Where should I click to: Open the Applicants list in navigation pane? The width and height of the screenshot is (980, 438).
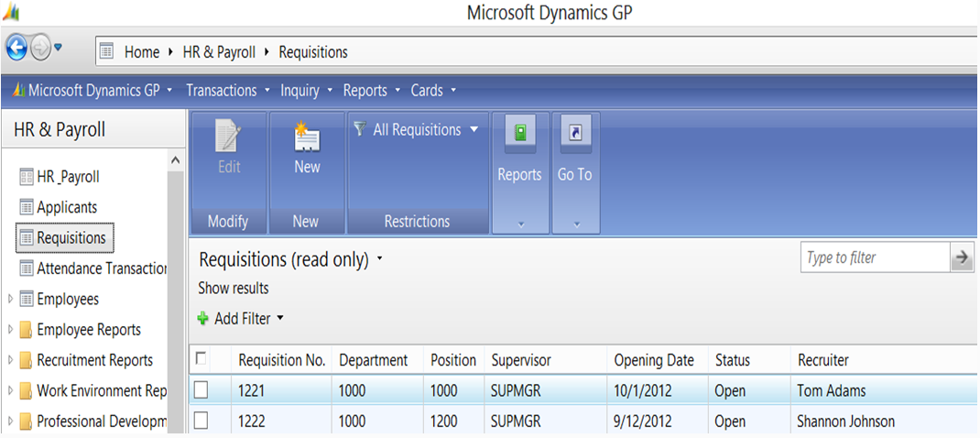[x=67, y=207]
